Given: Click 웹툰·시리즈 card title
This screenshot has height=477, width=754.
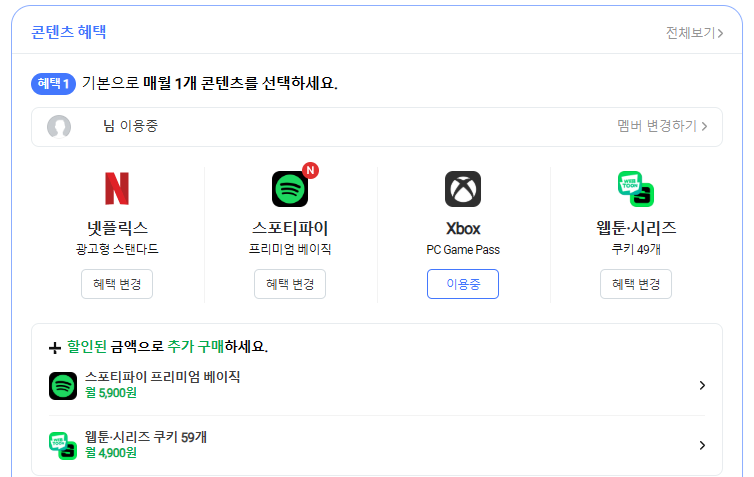Looking at the screenshot, I should click(636, 228).
